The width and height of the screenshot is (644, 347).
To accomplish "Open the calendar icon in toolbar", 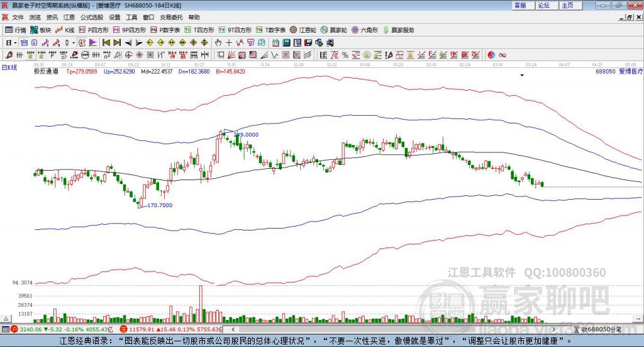I will click(x=275, y=43).
